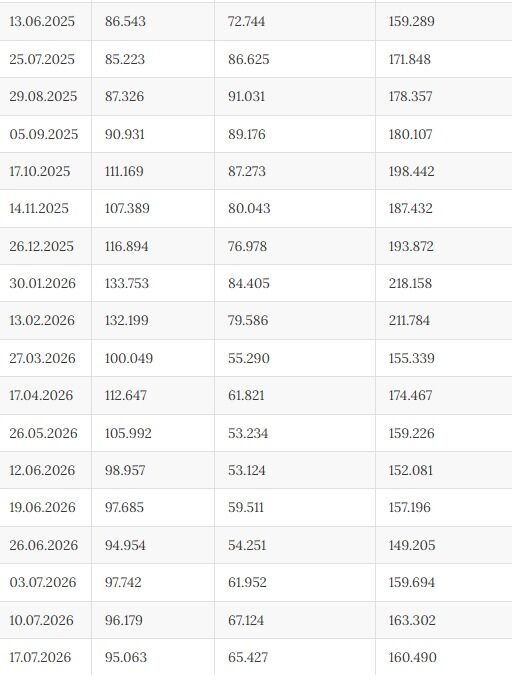Select the date 17.04.2026

click(x=41, y=395)
